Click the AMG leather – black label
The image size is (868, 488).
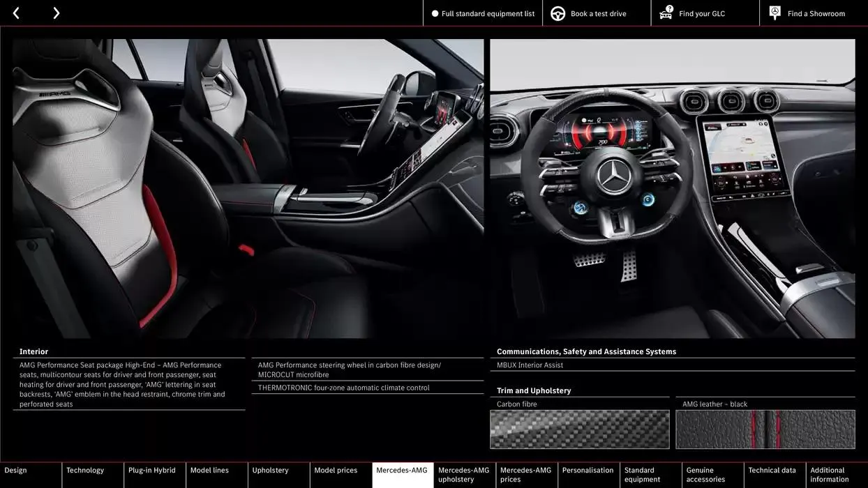(x=714, y=404)
